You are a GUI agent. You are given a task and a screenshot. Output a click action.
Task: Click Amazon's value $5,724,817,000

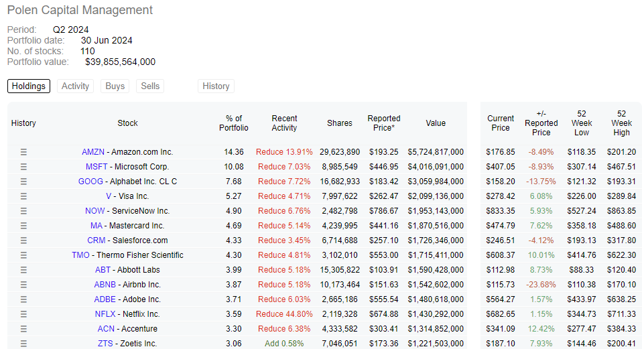pos(436,152)
